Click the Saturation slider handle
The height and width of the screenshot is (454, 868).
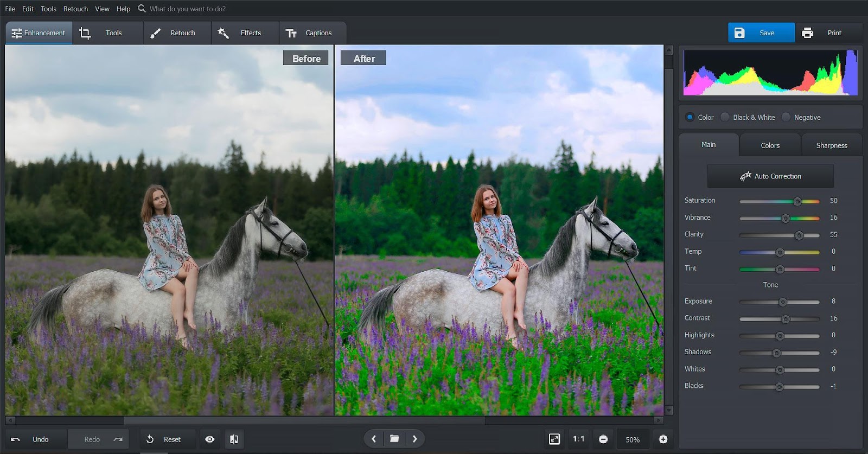point(797,201)
